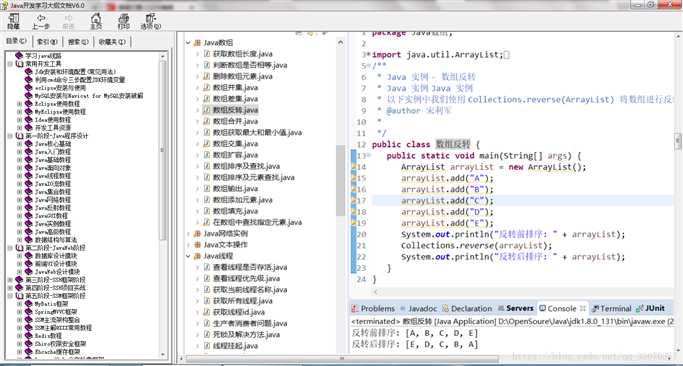This screenshot has height=366, width=683.
Task: Click console output line [E, D, C, B, A]
Action: (415, 344)
